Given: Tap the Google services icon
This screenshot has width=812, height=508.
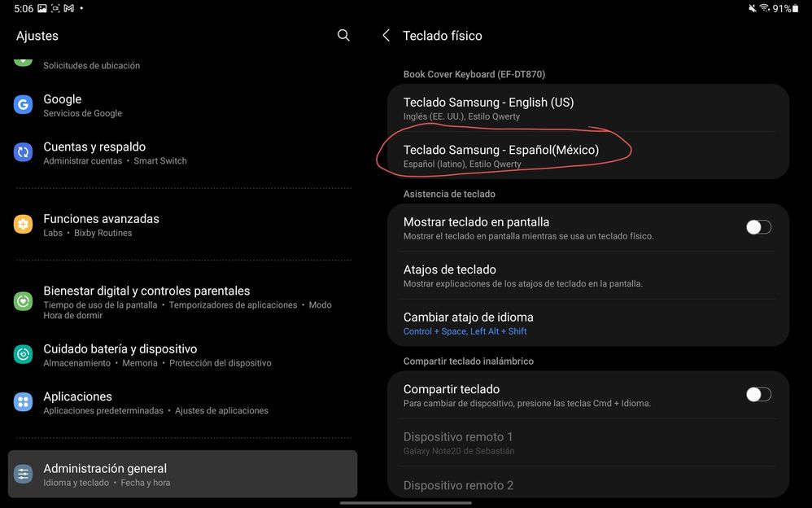Looking at the screenshot, I should (23, 105).
